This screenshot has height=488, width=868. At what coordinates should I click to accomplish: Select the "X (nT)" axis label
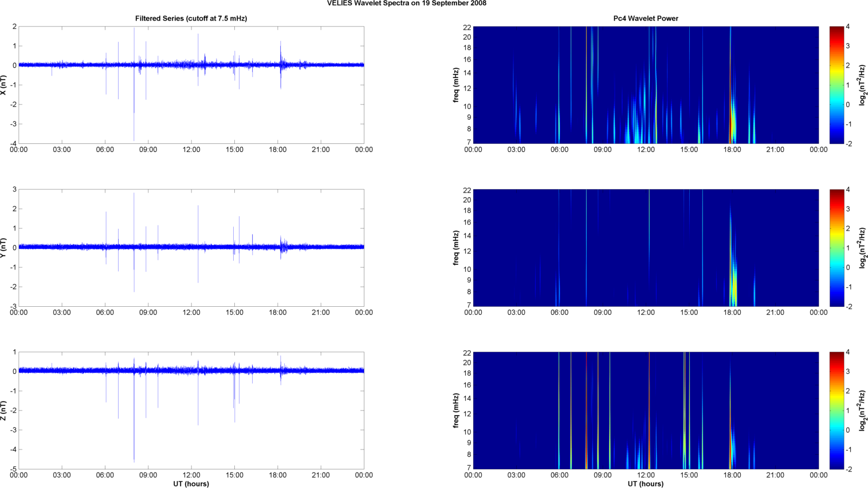pyautogui.click(x=4, y=85)
